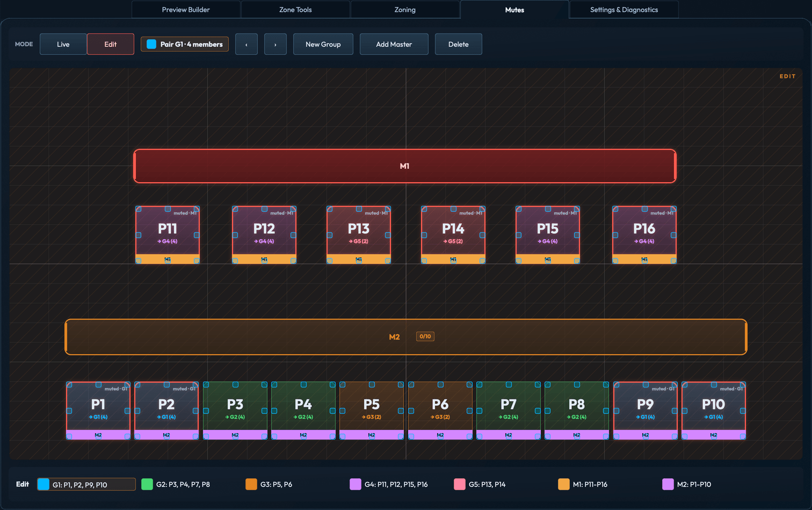Click the G1 (4) link on pad P9

(646, 417)
